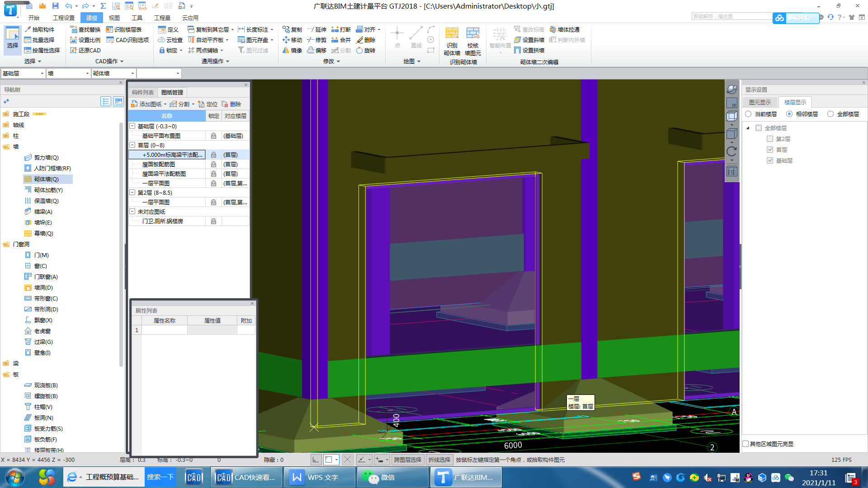
Task: Select the 相邻楼层 radio option
Action: coord(789,114)
